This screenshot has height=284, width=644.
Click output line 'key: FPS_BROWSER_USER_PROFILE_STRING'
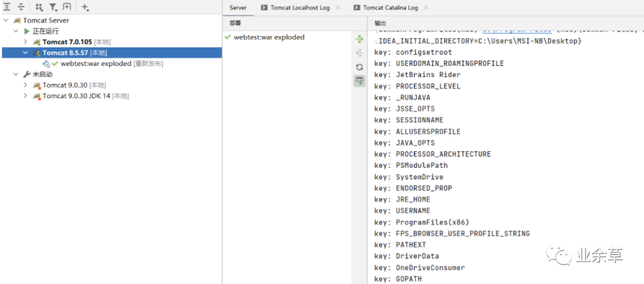(452, 233)
